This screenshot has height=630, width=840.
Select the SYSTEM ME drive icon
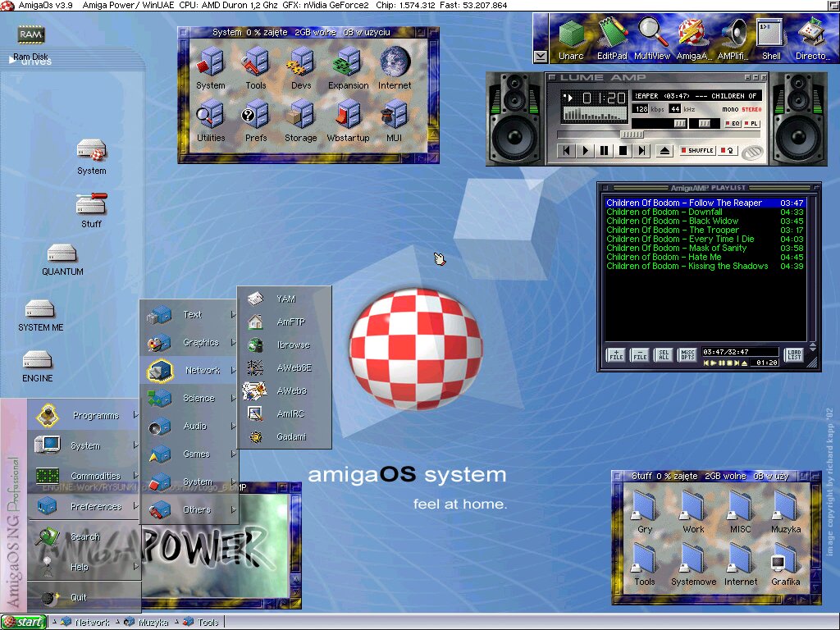click(40, 315)
